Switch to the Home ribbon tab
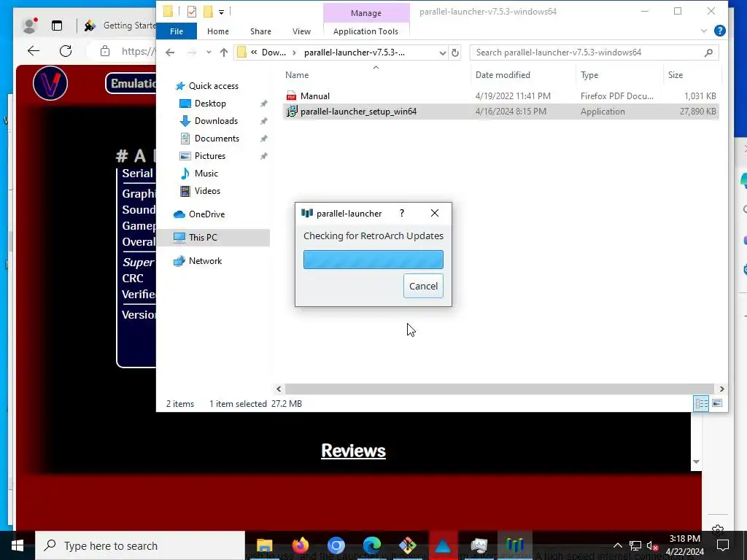Image resolution: width=747 pixels, height=560 pixels. (217, 31)
